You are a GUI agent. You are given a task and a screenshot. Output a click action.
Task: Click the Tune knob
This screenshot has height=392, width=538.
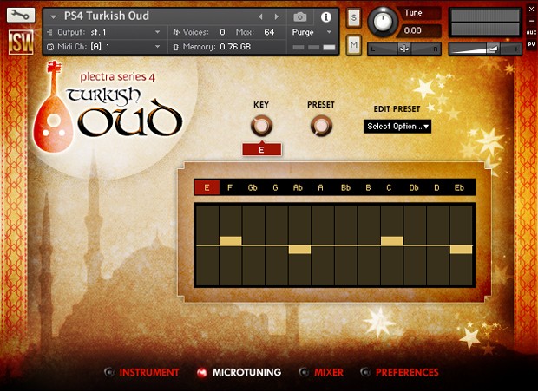coord(383,22)
